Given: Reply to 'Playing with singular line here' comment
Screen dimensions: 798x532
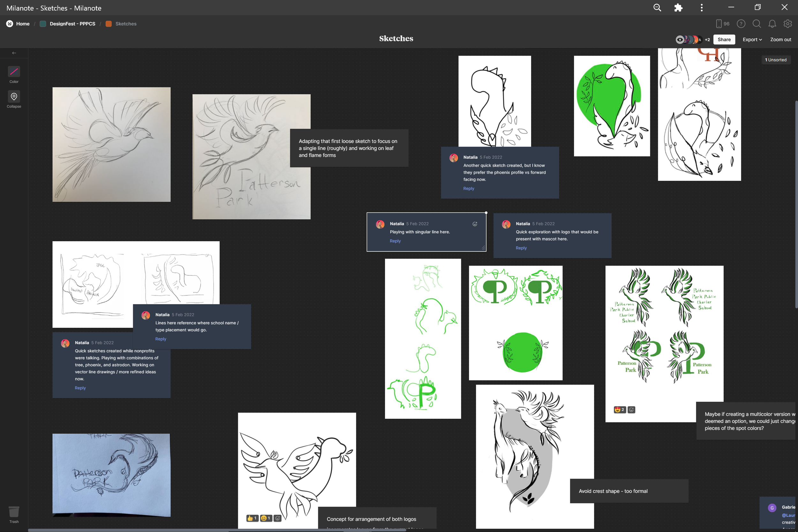Looking at the screenshot, I should [395, 241].
